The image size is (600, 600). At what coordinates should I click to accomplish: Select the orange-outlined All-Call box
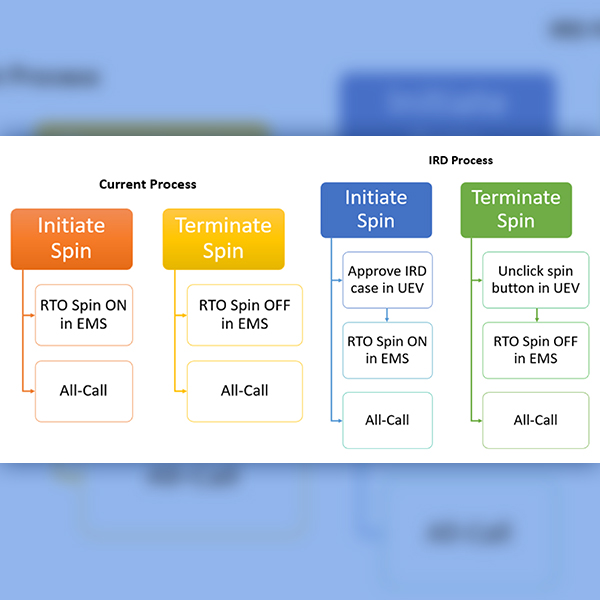83,390
